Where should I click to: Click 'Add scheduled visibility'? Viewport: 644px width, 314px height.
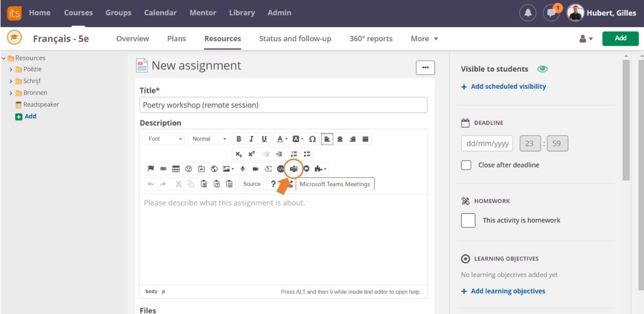point(507,86)
